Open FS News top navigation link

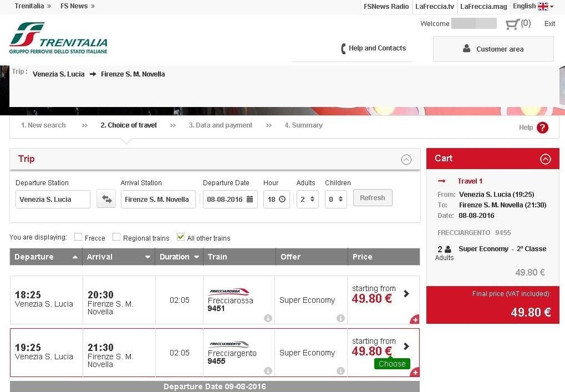tap(78, 6)
